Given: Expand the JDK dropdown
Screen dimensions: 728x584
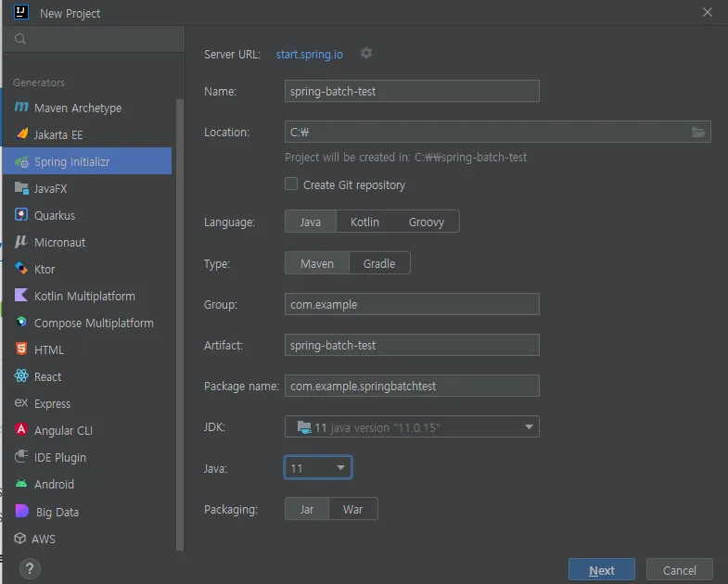Looking at the screenshot, I should click(529, 426).
